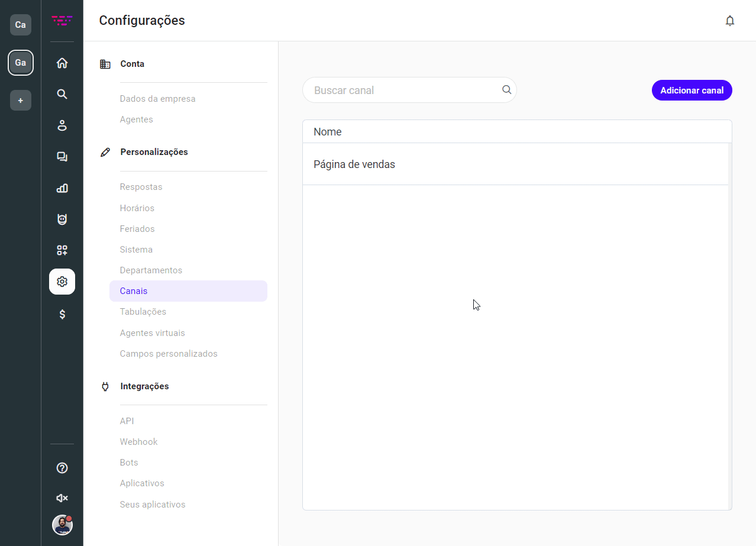The image size is (756, 546).
Task: Open the Webhook integration link
Action: pyautogui.click(x=138, y=442)
